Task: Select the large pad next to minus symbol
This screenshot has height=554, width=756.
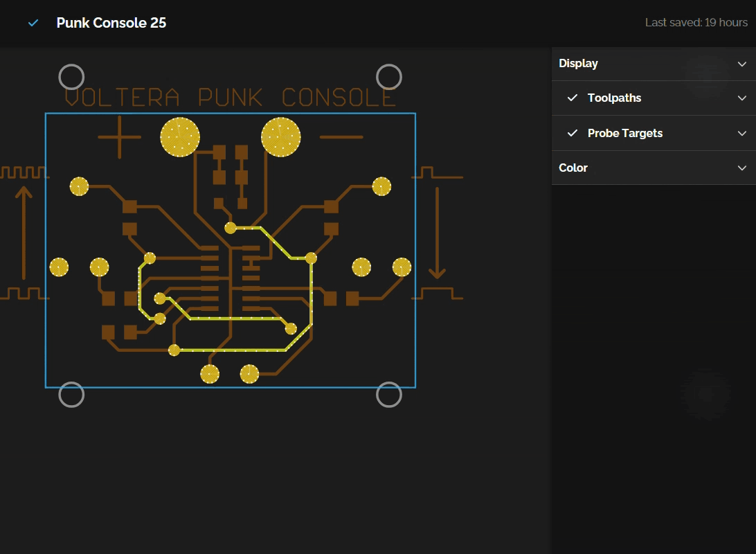Action: click(x=281, y=137)
